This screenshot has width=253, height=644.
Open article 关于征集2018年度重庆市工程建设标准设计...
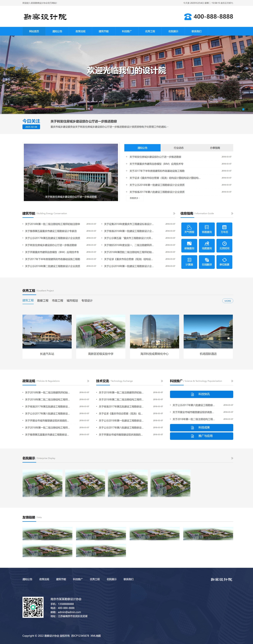point(129,224)
